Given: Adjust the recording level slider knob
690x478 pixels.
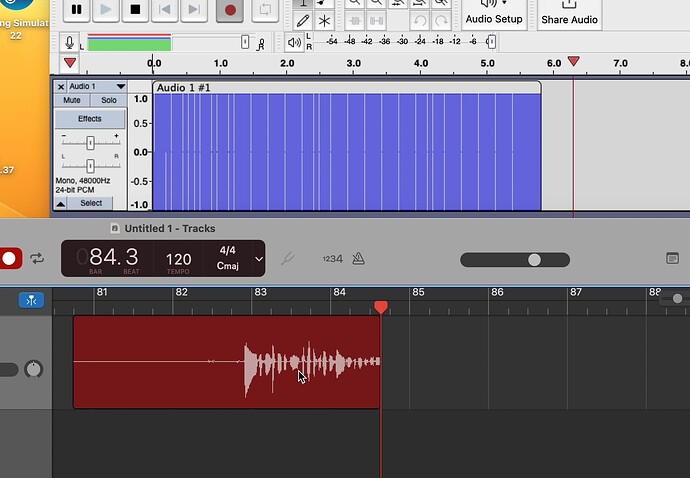Looking at the screenshot, I should click(x=245, y=42).
